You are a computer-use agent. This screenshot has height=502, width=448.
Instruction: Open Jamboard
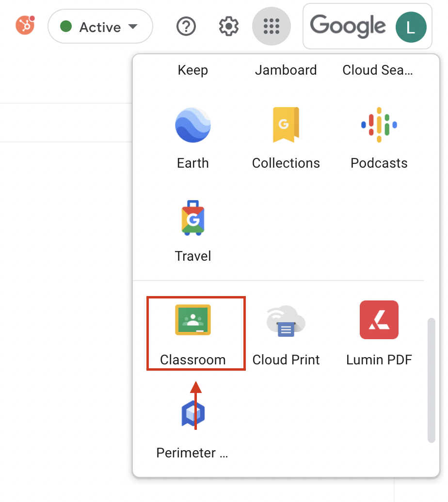coord(286,70)
